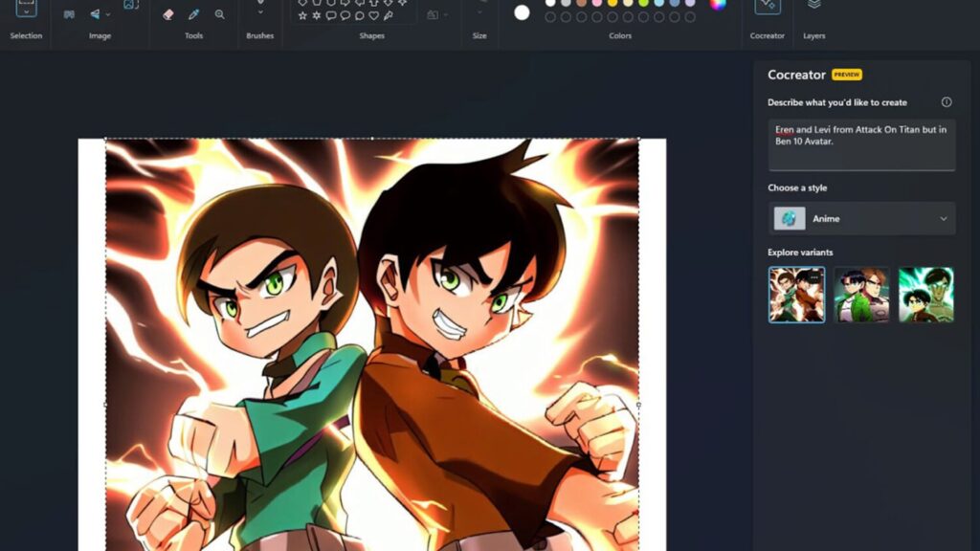Click the info icon beside the prompt label
Screen dimensions: 980x551
click(x=947, y=101)
